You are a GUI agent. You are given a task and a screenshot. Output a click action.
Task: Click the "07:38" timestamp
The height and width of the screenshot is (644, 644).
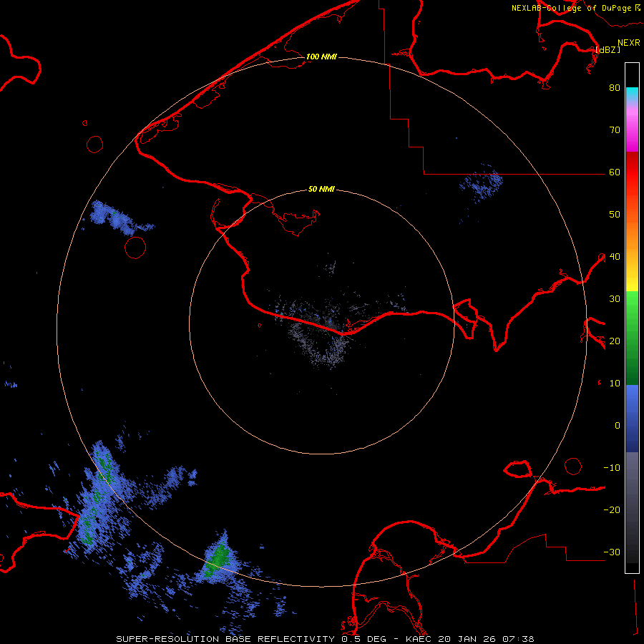point(519,639)
